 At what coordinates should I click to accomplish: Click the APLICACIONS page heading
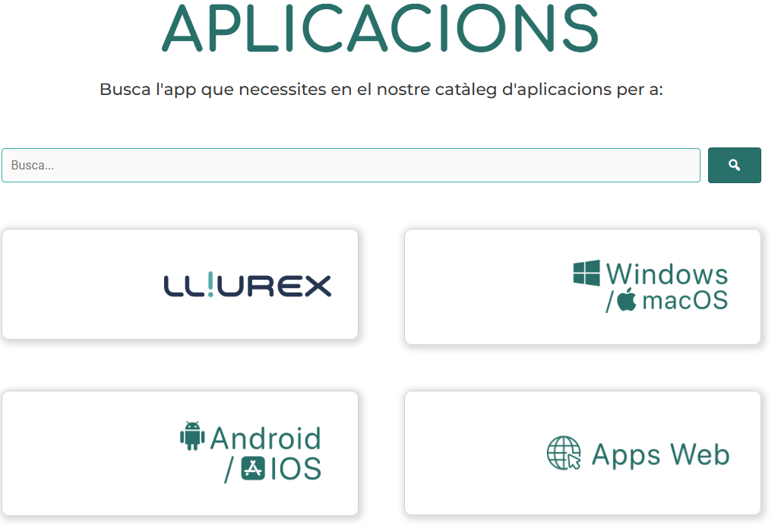[x=381, y=29]
